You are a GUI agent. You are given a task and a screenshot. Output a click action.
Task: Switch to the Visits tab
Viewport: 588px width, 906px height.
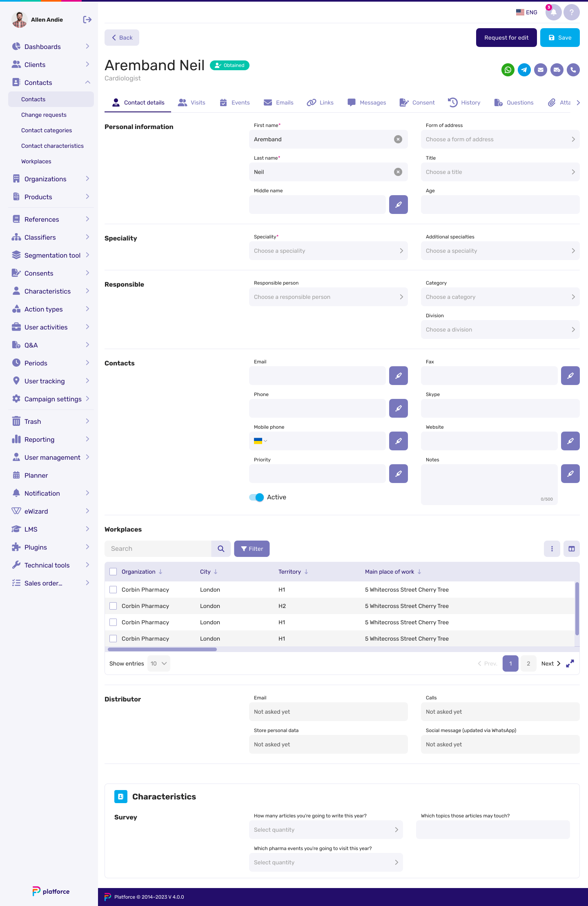pos(192,102)
